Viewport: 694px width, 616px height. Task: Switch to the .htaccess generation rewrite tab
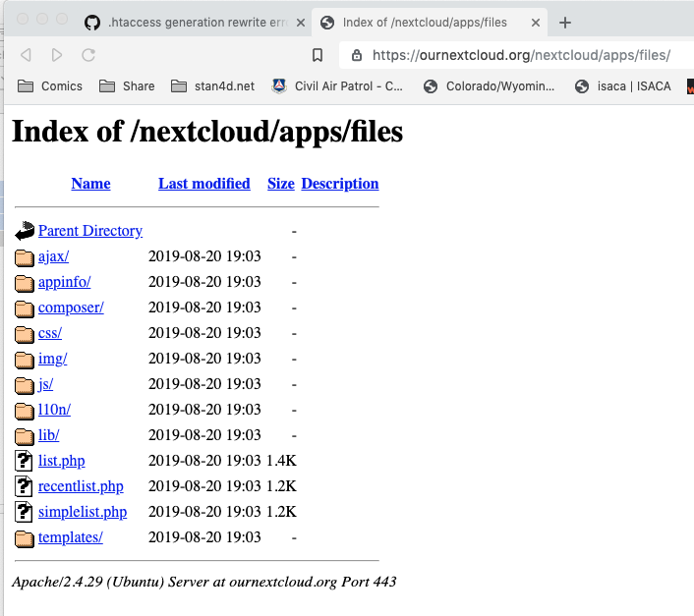(193, 23)
